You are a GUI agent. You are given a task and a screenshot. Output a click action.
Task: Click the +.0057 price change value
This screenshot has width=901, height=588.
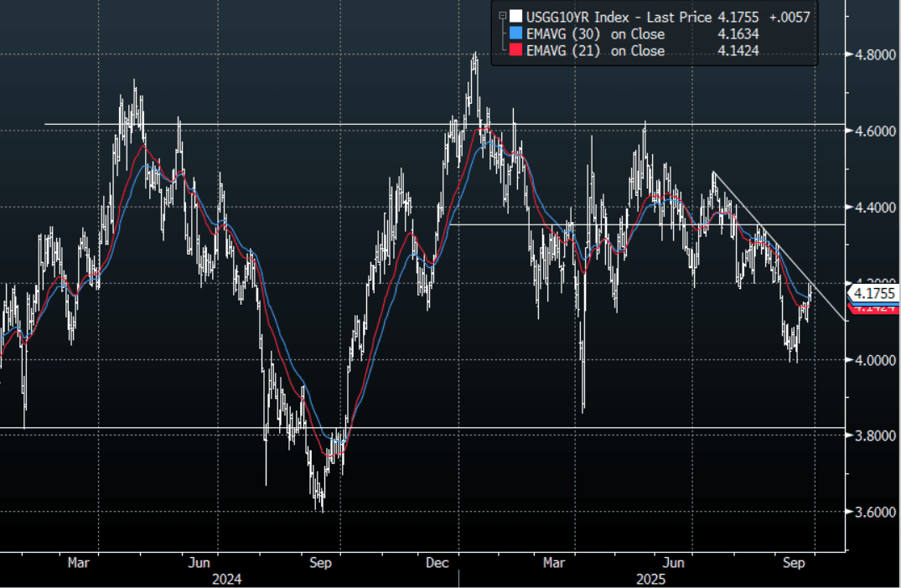[x=790, y=17]
